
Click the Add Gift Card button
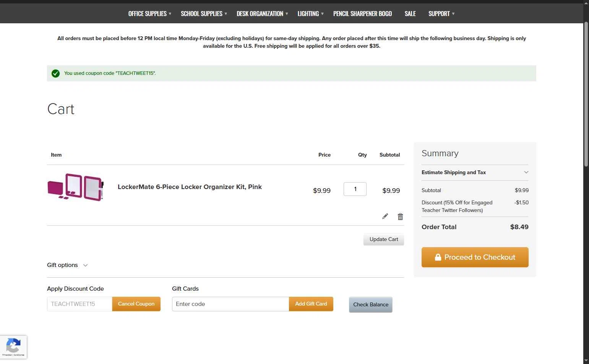311,304
